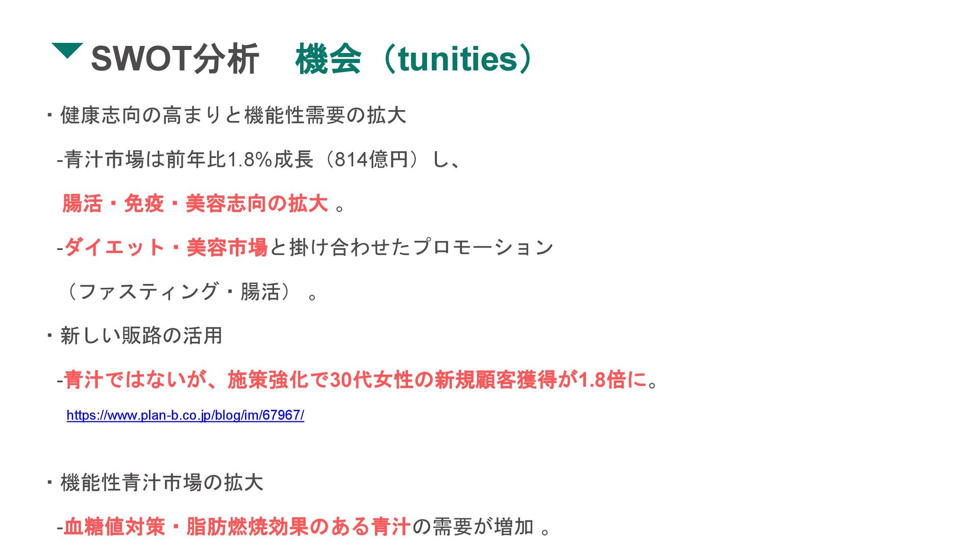Click the 健康志向の高まりと機能性需要の拡大 bullet text
The height and width of the screenshot is (551, 980).
click(x=233, y=115)
